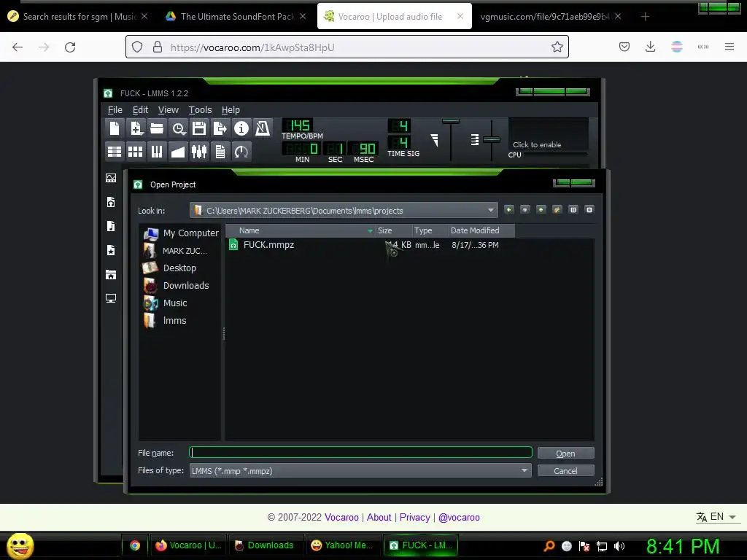The width and height of the screenshot is (747, 560).
Task: Open the Piano Roll icon
Action: click(157, 152)
